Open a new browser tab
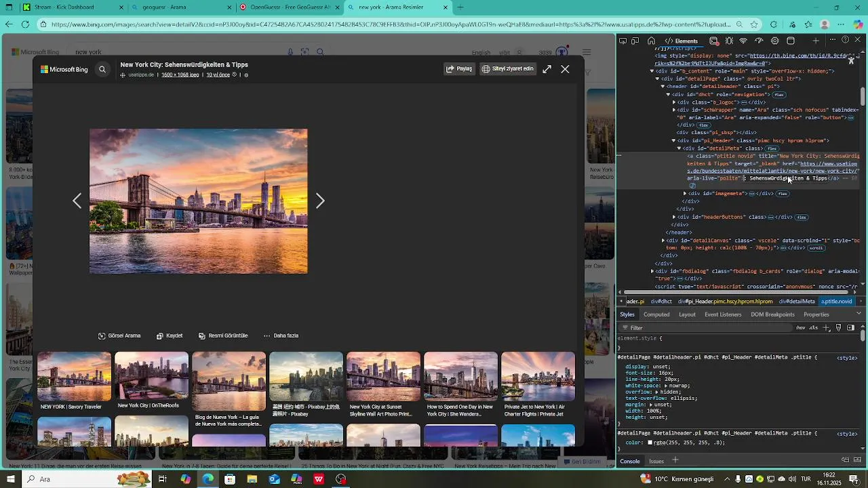868x488 pixels. [x=460, y=7]
